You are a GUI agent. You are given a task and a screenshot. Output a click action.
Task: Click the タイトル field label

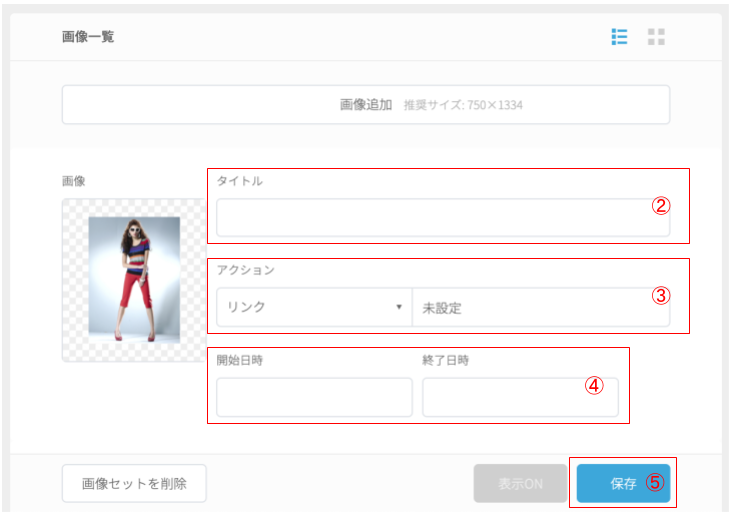(x=239, y=181)
